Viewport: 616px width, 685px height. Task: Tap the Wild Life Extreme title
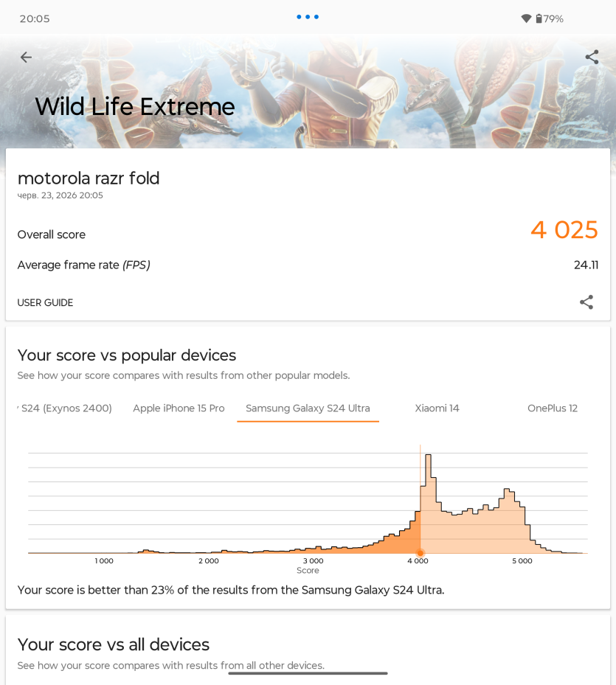pyautogui.click(x=135, y=107)
